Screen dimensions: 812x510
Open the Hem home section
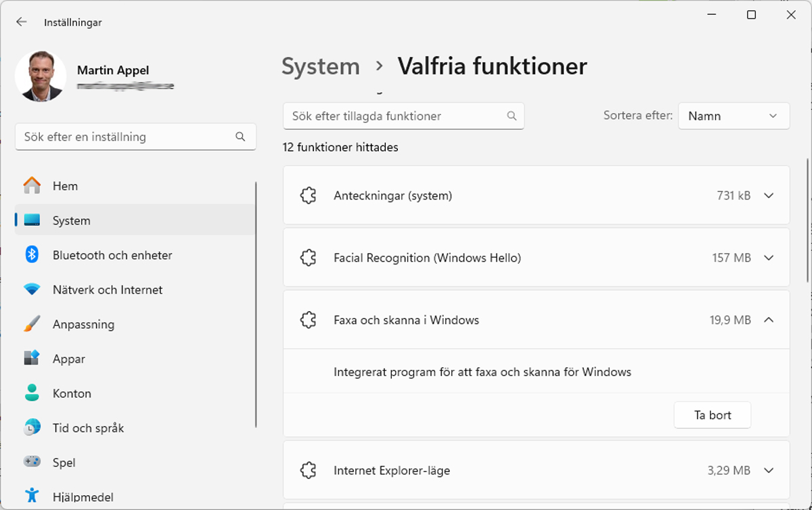pos(65,186)
